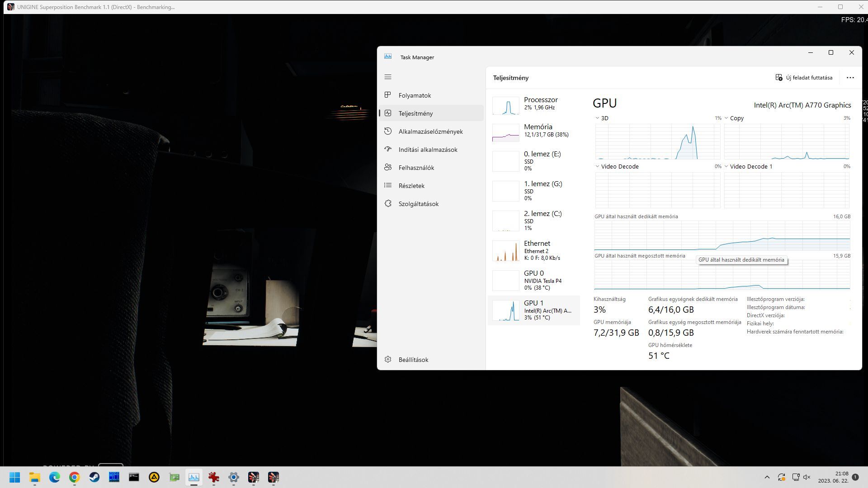The width and height of the screenshot is (868, 488).
Task: Click the Windows Update tray icon
Action: tap(781, 477)
